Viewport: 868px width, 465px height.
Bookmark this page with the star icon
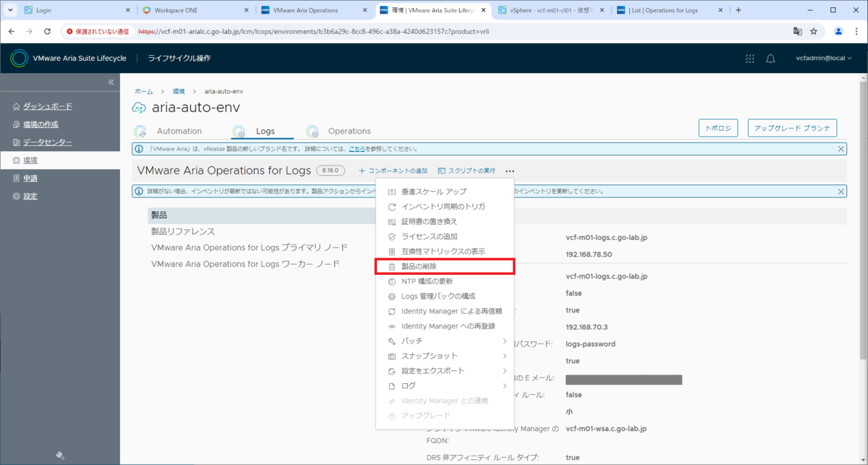pos(814,32)
